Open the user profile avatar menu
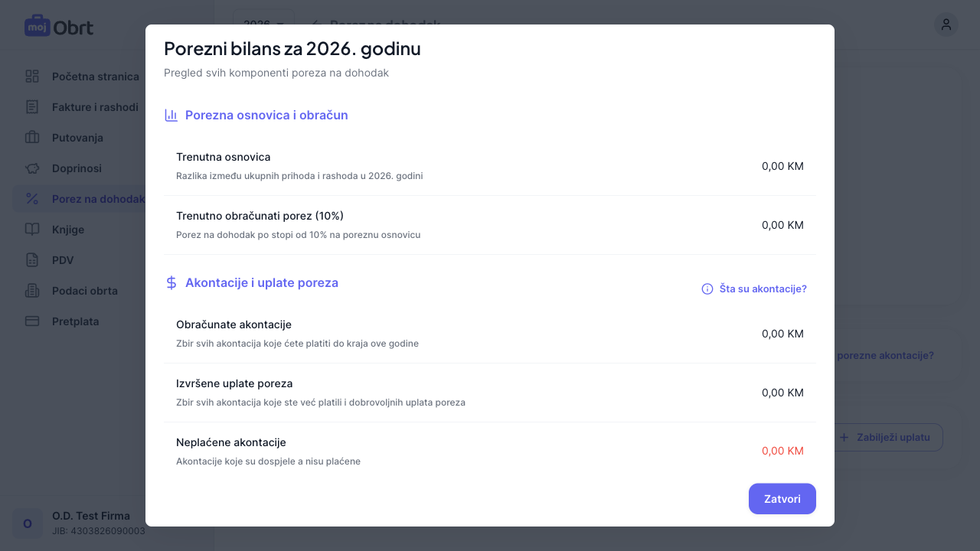The width and height of the screenshot is (980, 551). (x=946, y=24)
